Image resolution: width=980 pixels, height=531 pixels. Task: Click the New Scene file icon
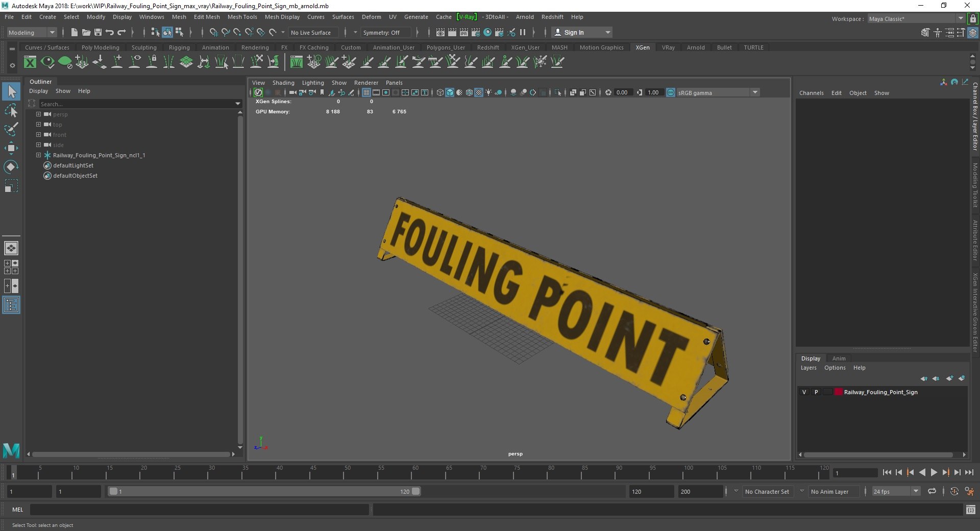(74, 32)
